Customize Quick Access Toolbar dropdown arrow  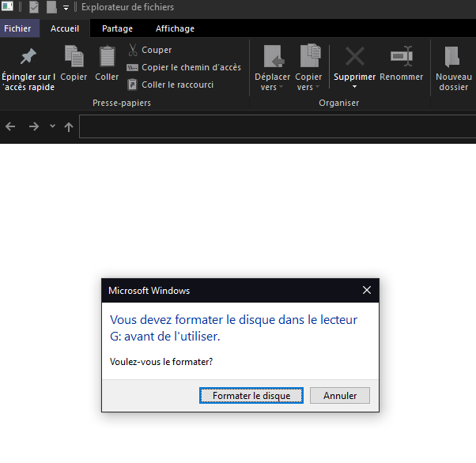(66, 8)
